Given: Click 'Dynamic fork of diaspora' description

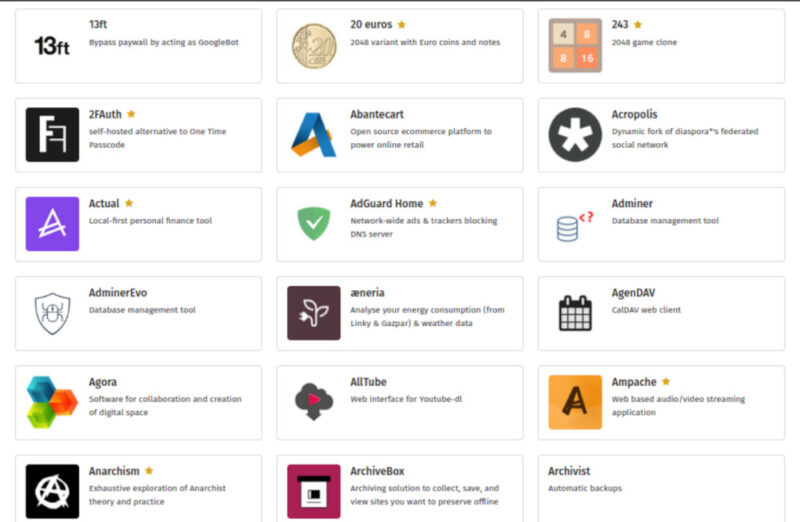Looking at the screenshot, I should click(x=685, y=138).
